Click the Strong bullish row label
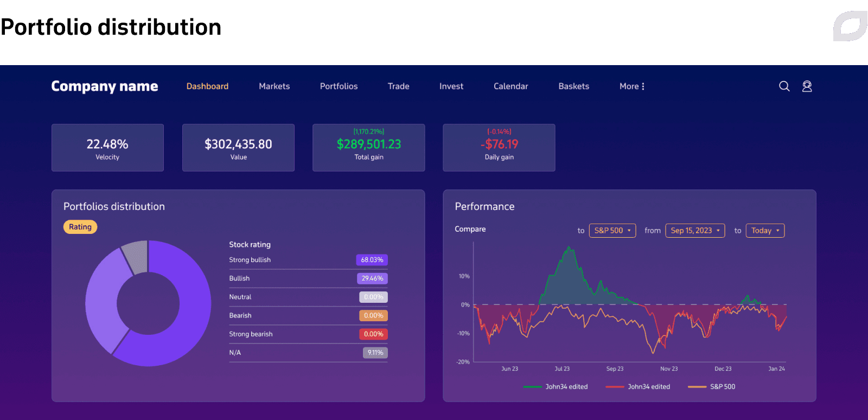The height and width of the screenshot is (420, 868). (250, 260)
